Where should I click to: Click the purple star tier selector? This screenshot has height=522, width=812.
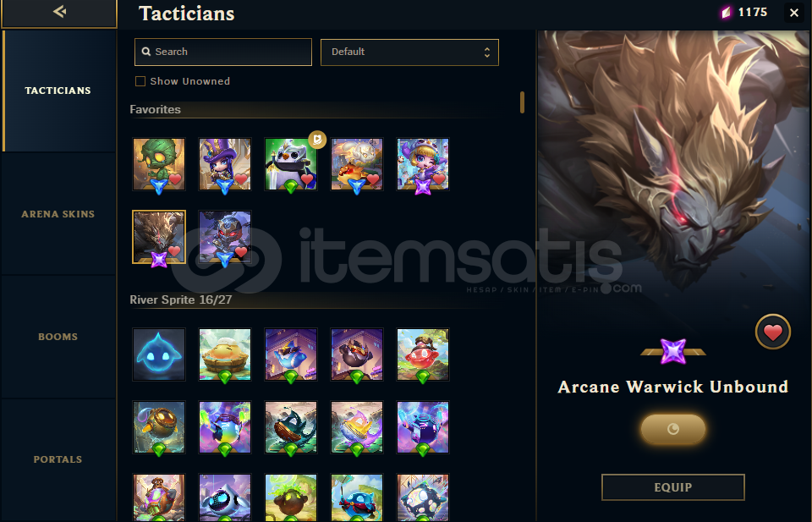pyautogui.click(x=673, y=352)
